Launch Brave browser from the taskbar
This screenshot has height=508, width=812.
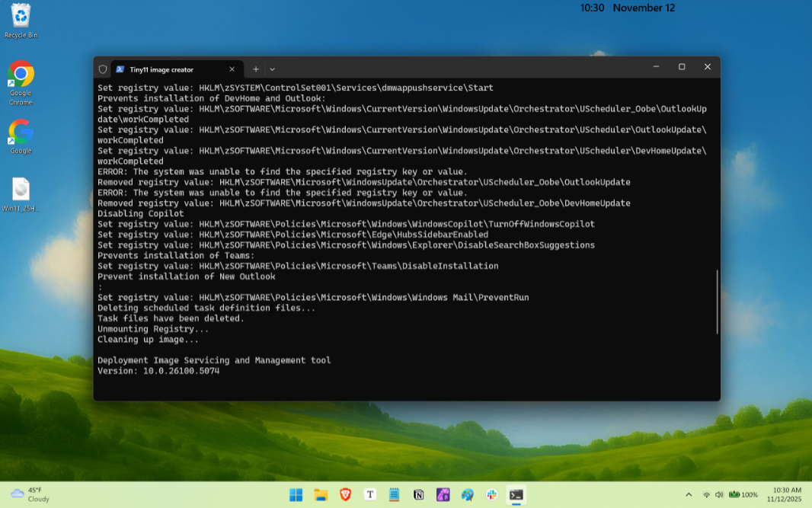(345, 495)
